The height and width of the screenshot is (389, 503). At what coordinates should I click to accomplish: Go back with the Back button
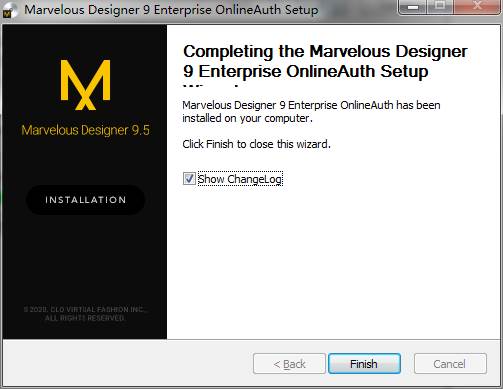click(x=289, y=364)
